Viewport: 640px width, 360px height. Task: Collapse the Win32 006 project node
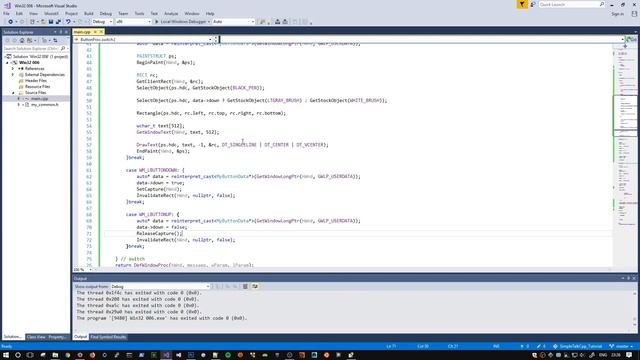pos(7,63)
